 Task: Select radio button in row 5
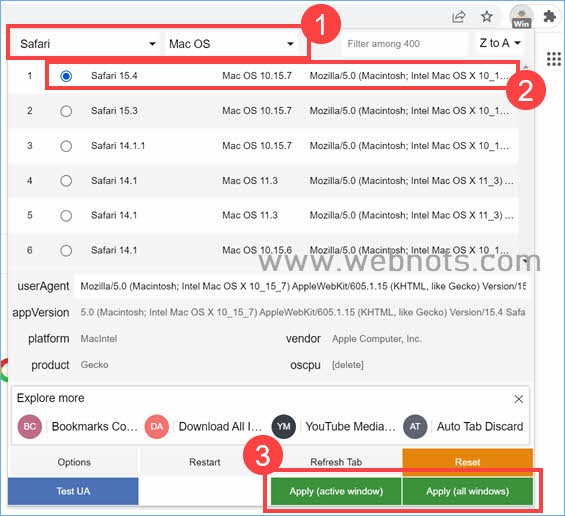click(x=66, y=215)
